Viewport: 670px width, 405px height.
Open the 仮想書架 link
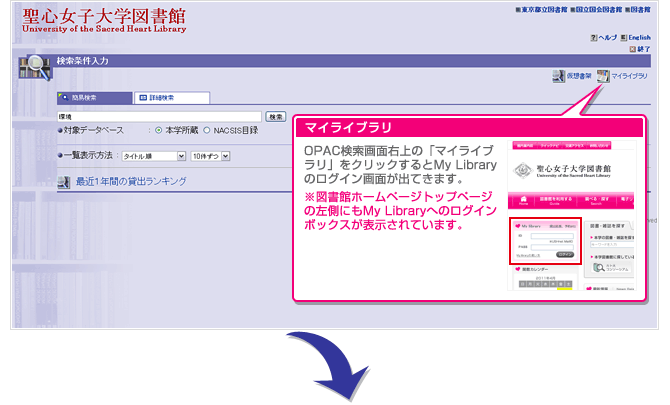coord(579,76)
